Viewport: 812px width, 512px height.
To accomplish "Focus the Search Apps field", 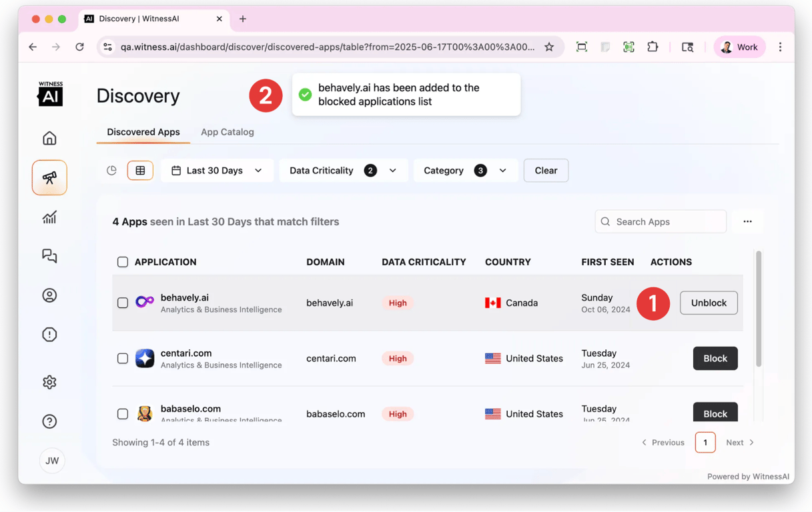I will tap(661, 221).
